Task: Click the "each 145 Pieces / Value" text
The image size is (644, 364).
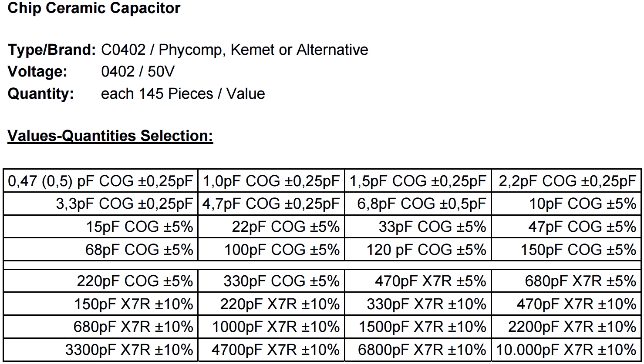Action: (x=183, y=94)
